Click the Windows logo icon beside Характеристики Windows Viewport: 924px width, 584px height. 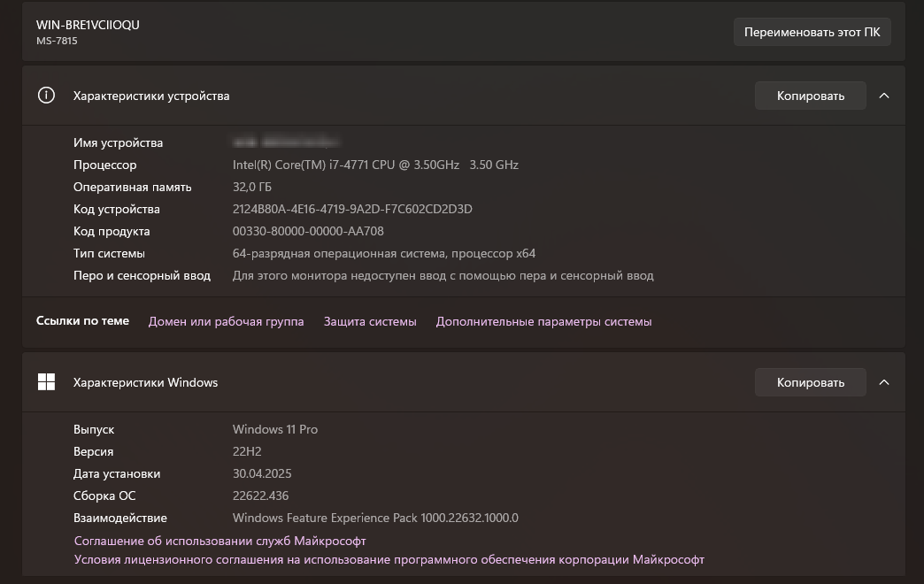point(46,382)
